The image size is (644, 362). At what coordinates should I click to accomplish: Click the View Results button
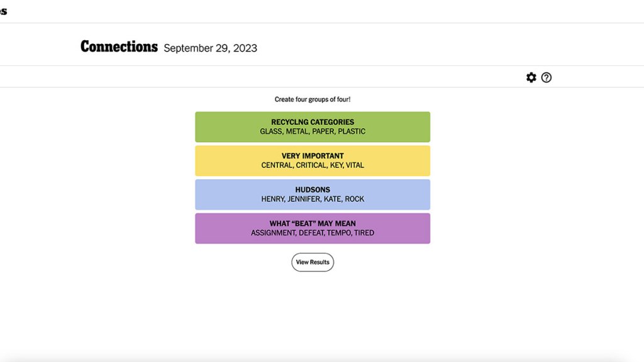[313, 262]
